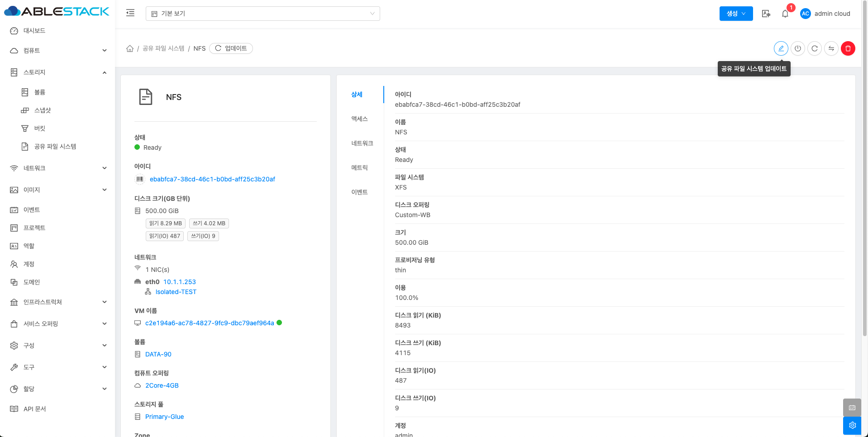868x437 pixels.
Task: Click the home breadcrumb icon
Action: click(x=130, y=48)
